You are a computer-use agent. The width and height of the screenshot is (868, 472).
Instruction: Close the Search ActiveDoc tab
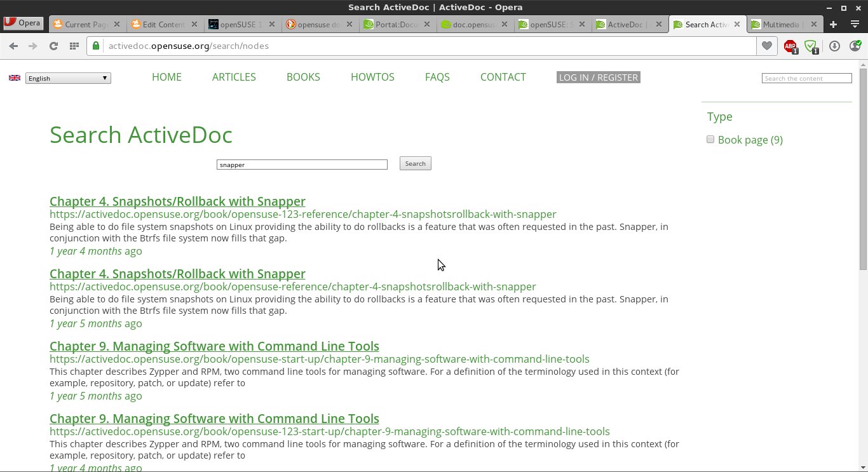coord(737,24)
